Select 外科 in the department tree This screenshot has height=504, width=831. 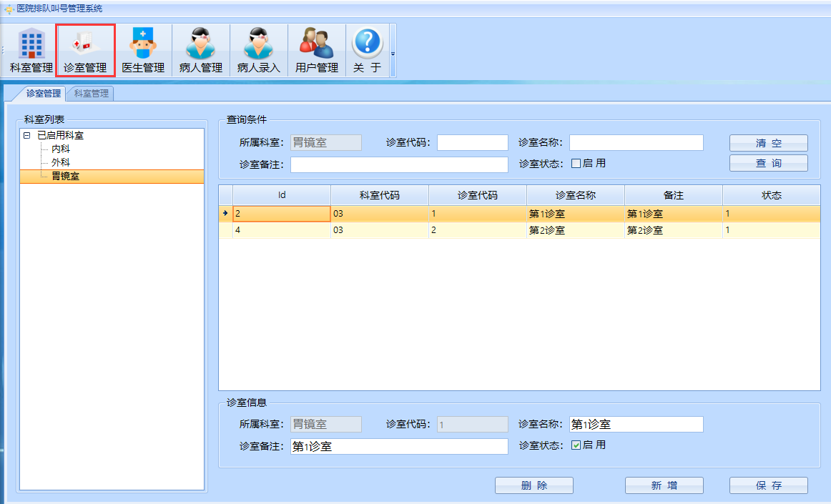[60, 162]
